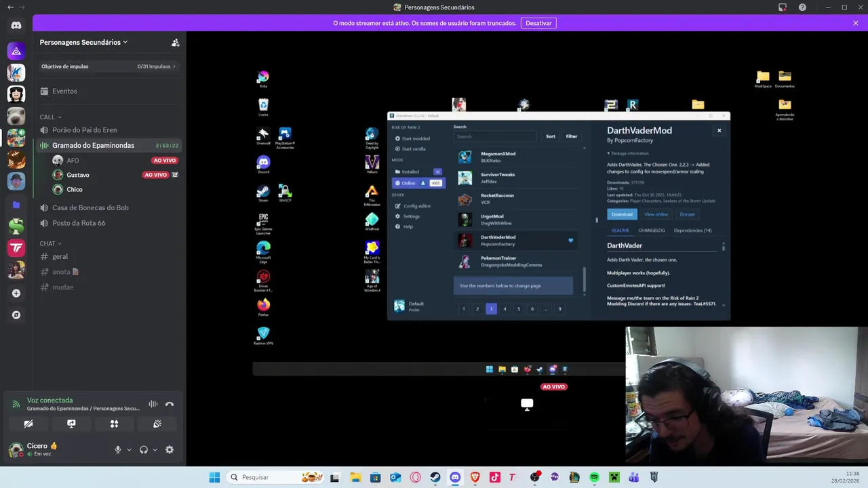The width and height of the screenshot is (868, 488).
Task: Click Donate in mod details
Action: click(687, 214)
